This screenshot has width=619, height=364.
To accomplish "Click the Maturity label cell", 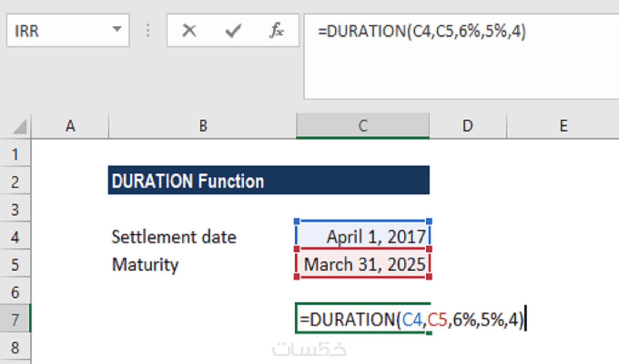I will [x=146, y=265].
